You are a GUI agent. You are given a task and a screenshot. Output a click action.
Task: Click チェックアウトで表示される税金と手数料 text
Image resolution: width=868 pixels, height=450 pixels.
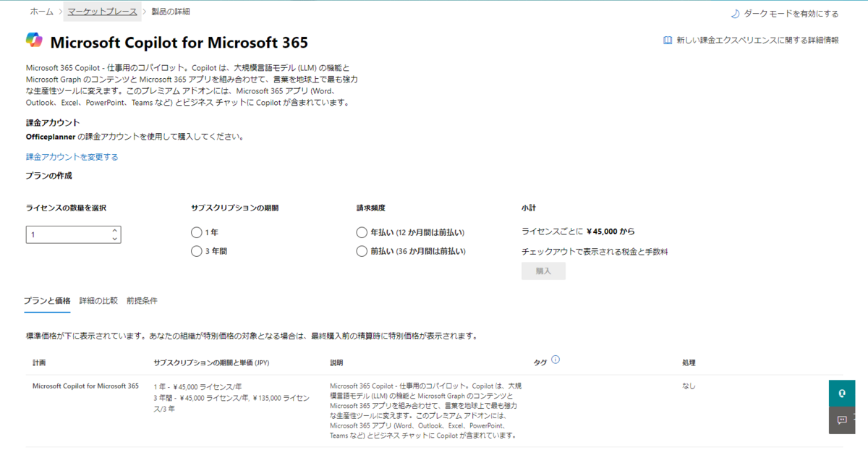coord(595,252)
